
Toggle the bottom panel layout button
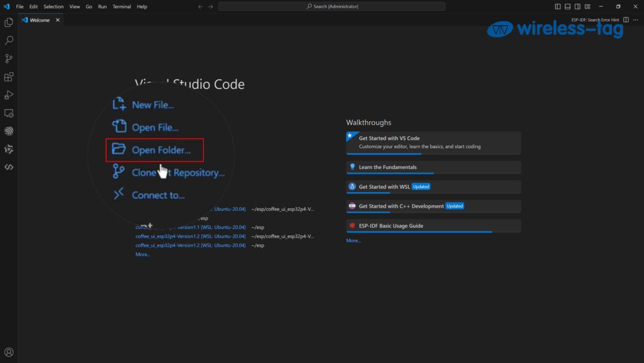click(x=568, y=7)
